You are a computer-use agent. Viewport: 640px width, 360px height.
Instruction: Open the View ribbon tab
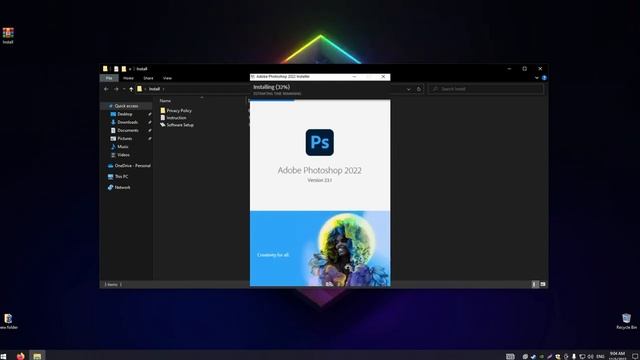click(x=167, y=78)
